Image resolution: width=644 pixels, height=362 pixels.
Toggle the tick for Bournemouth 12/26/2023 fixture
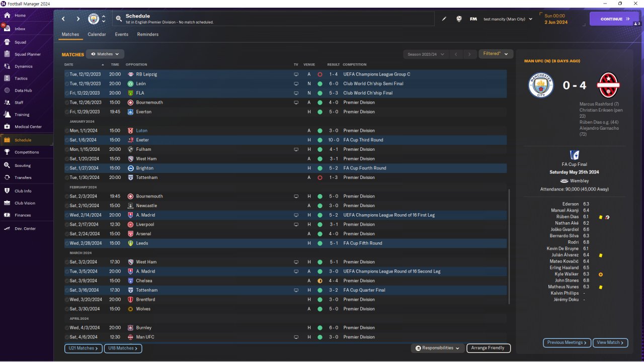click(67, 103)
